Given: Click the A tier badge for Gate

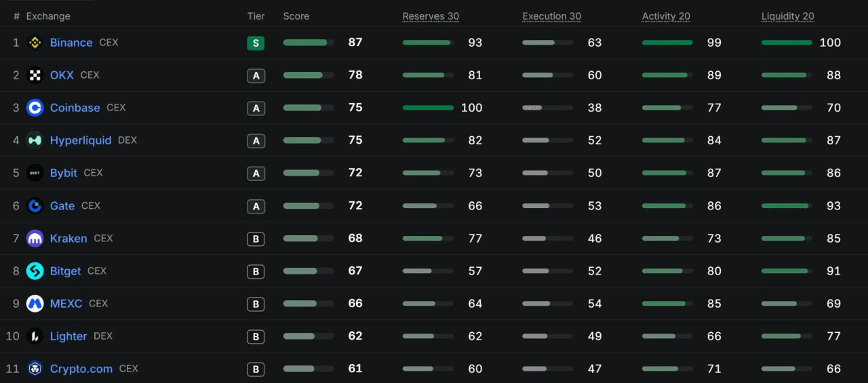Looking at the screenshot, I should tap(256, 206).
